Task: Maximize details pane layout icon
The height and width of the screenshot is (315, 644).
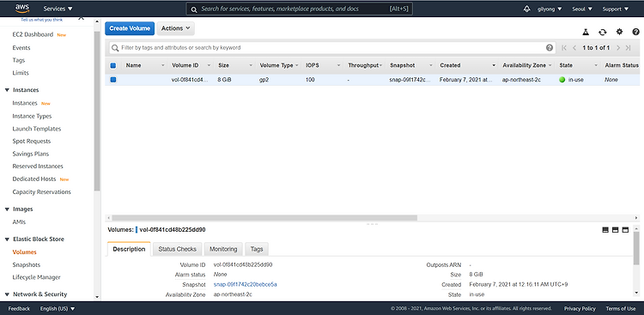Action: tap(625, 230)
